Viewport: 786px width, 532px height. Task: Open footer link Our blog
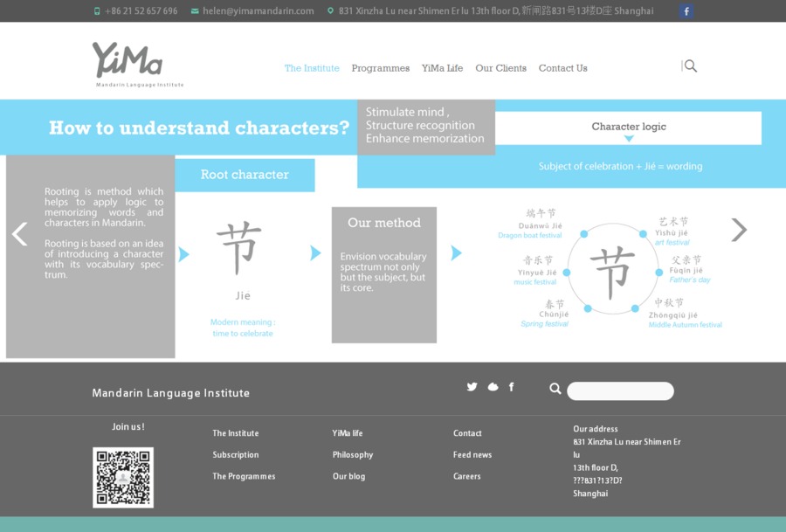348,476
